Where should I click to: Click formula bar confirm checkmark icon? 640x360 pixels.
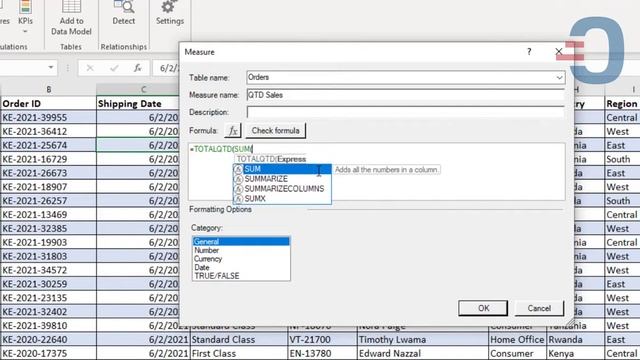pos(114,68)
